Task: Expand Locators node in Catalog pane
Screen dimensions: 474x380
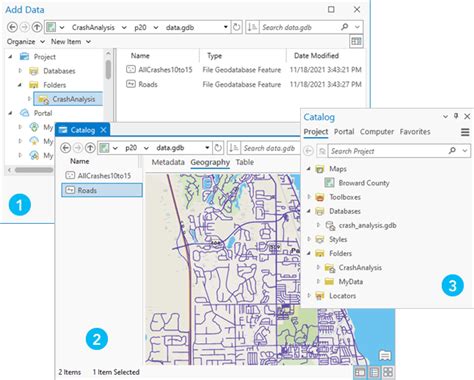Action: click(x=309, y=295)
